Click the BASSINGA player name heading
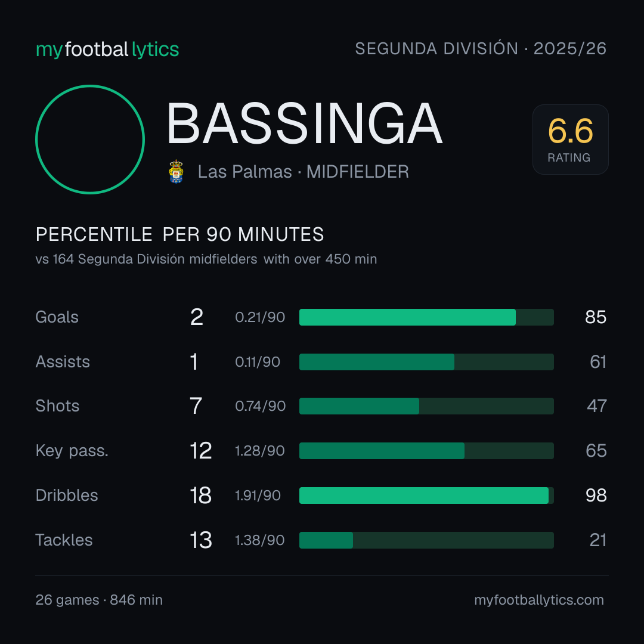644x644 pixels. coord(304,123)
